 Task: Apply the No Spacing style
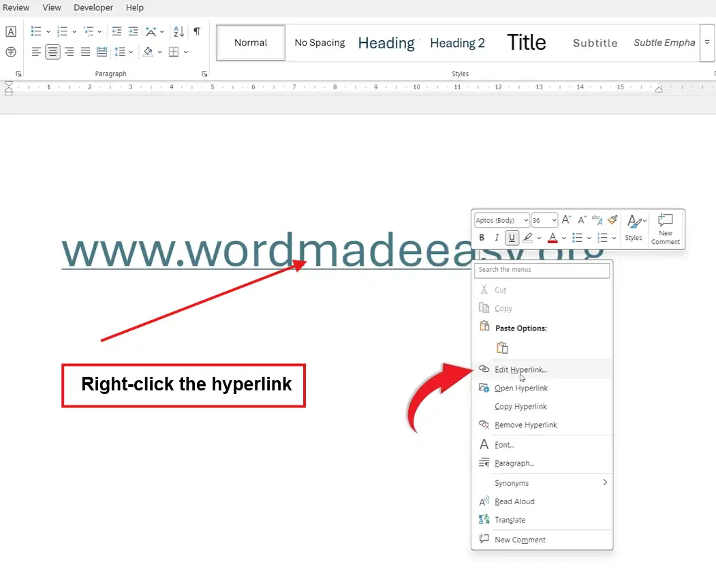(x=320, y=43)
